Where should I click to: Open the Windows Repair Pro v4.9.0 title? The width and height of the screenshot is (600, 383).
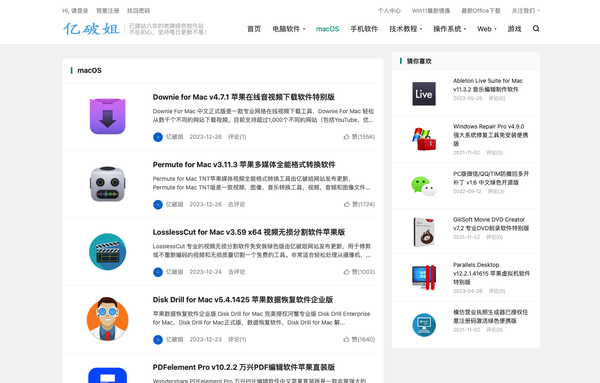(491, 135)
